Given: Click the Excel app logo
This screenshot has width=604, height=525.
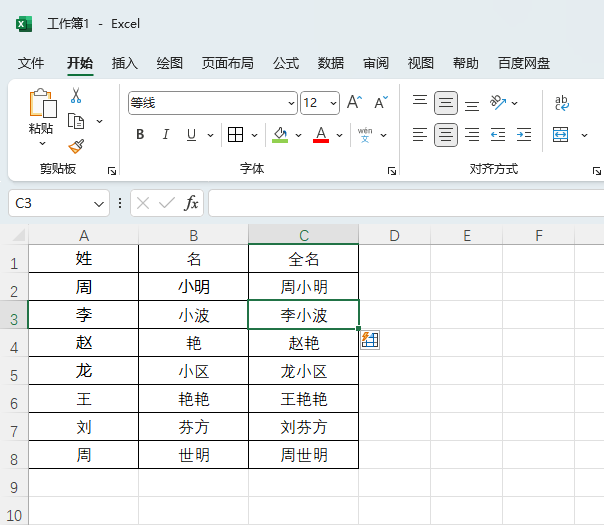Looking at the screenshot, I should pos(24,24).
